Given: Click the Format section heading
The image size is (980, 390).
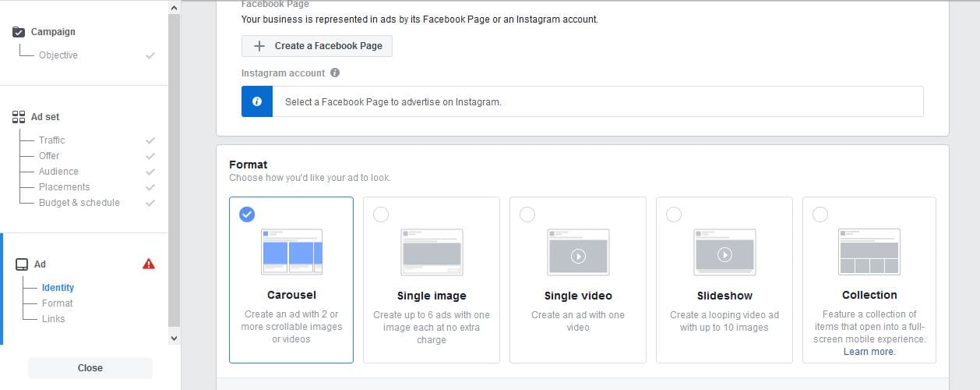Looking at the screenshot, I should pyautogui.click(x=249, y=165).
